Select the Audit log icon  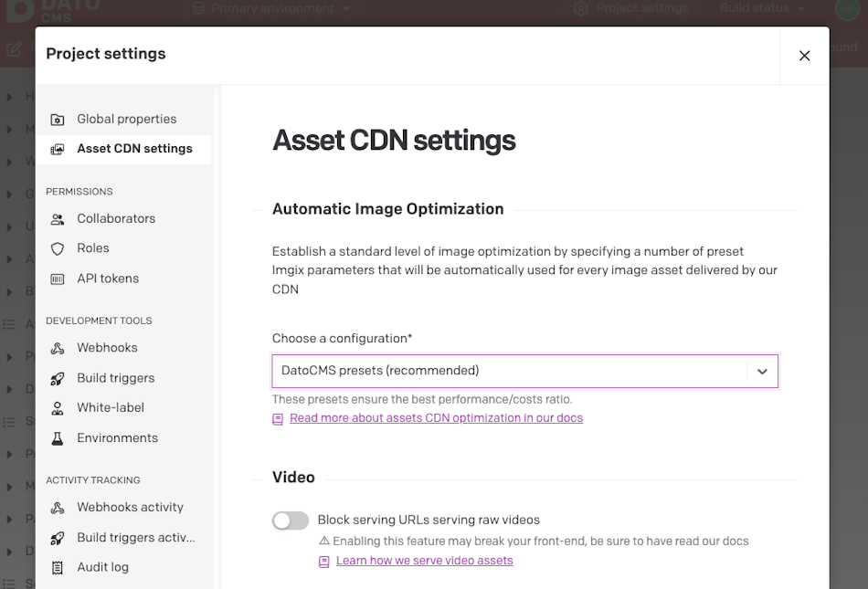(x=57, y=566)
